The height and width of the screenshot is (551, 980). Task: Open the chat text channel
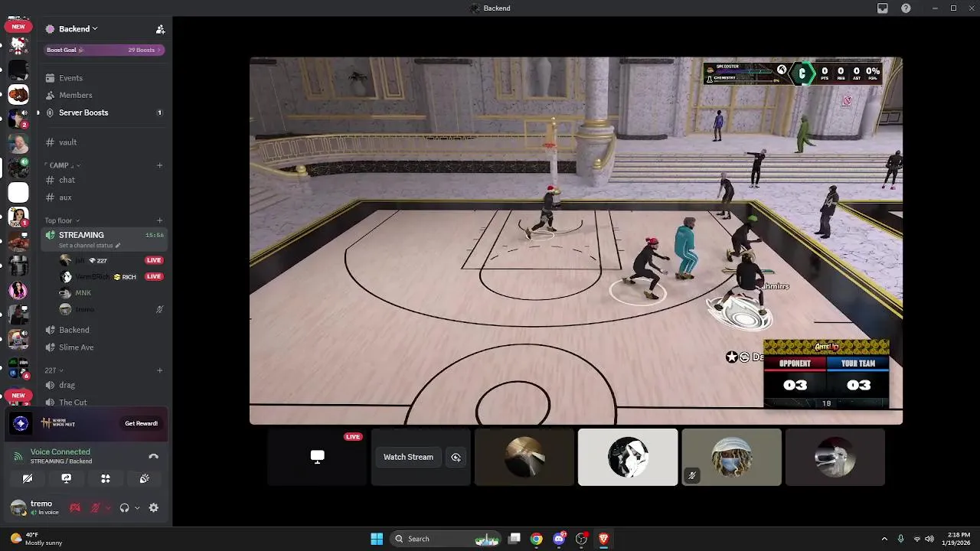coord(103,180)
